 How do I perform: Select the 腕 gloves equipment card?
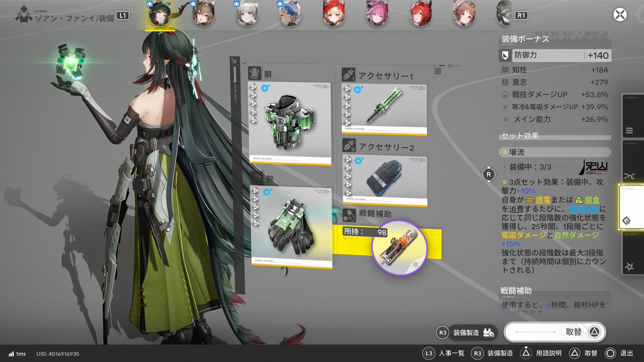(x=291, y=227)
